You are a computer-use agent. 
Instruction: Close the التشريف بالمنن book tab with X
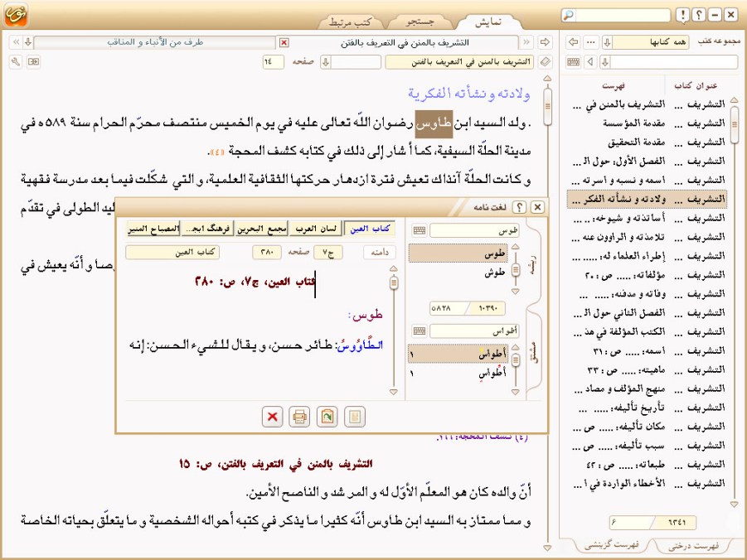(x=284, y=42)
